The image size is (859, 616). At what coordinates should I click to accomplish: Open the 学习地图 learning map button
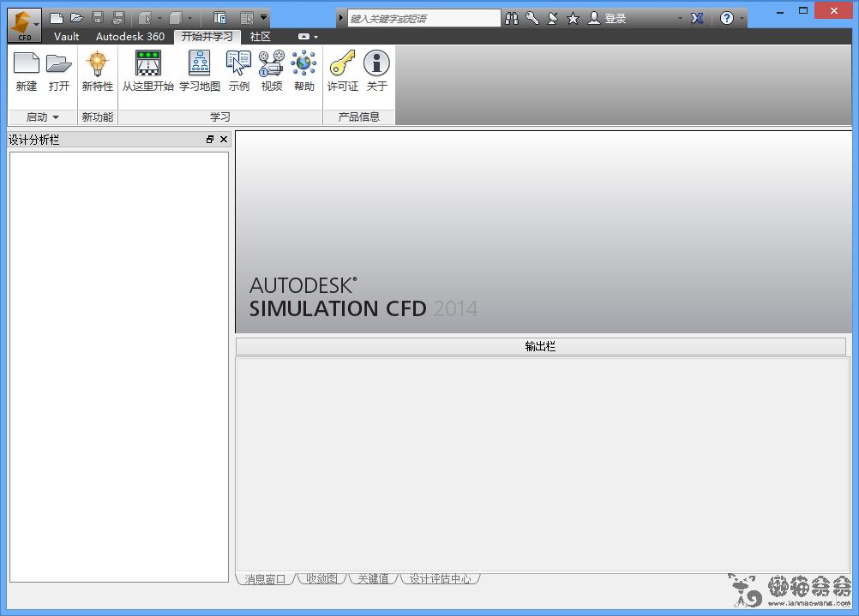(x=200, y=71)
